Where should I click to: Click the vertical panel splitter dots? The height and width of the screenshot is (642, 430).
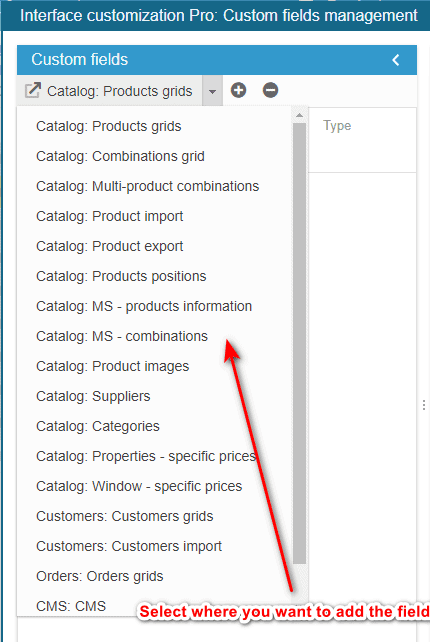(x=423, y=405)
